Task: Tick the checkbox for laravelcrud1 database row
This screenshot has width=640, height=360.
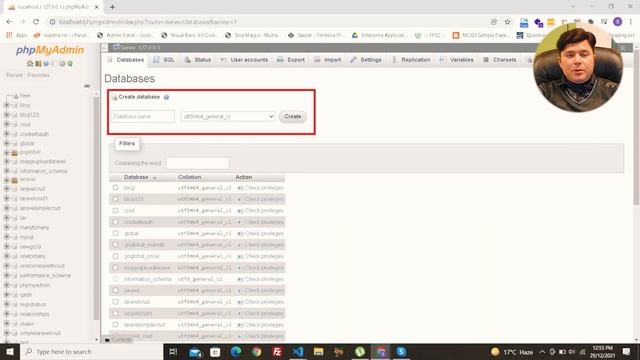Action: pos(116,313)
